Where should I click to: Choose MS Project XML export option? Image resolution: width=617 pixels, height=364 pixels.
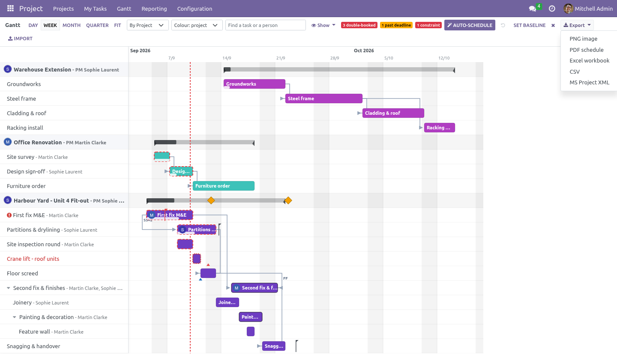[589, 82]
